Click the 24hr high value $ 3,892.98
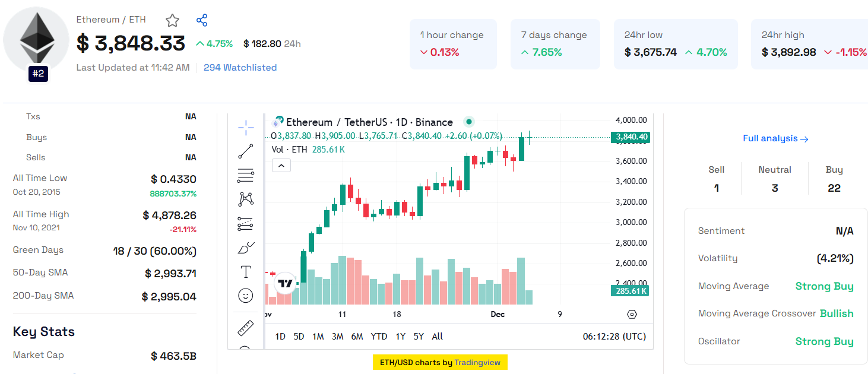Image resolution: width=868 pixels, height=374 pixels. pyautogui.click(x=789, y=52)
